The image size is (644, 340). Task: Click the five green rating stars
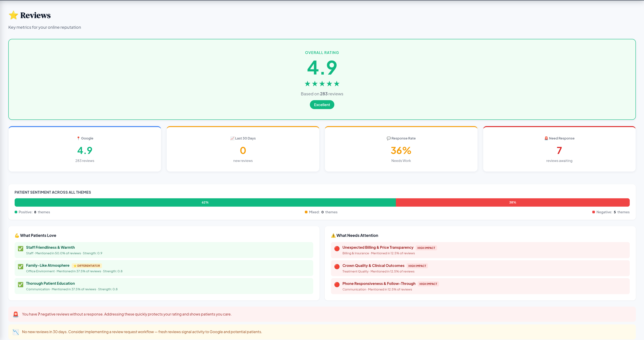(322, 83)
